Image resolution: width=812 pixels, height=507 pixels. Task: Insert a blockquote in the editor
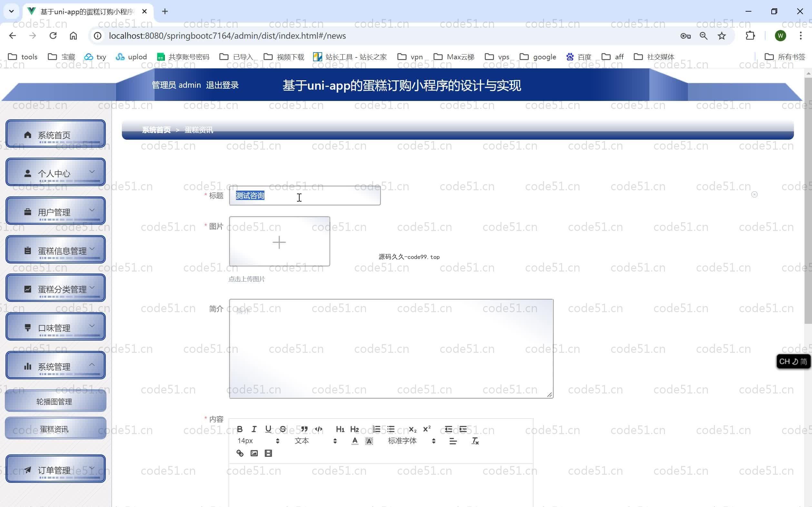(x=304, y=429)
